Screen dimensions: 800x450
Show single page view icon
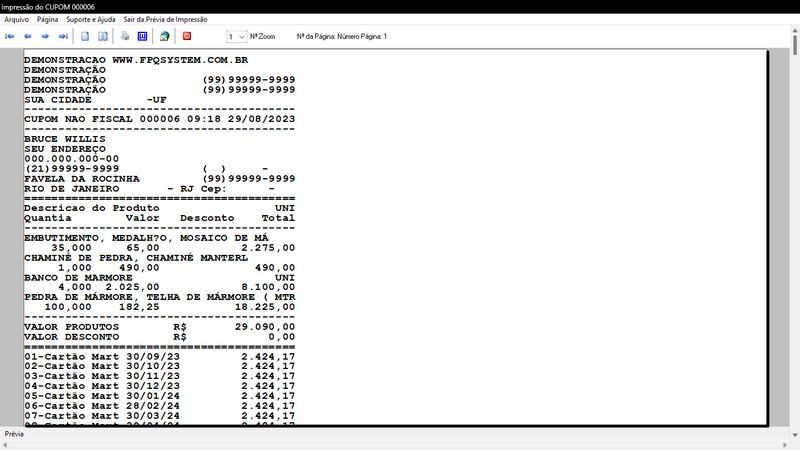85,36
